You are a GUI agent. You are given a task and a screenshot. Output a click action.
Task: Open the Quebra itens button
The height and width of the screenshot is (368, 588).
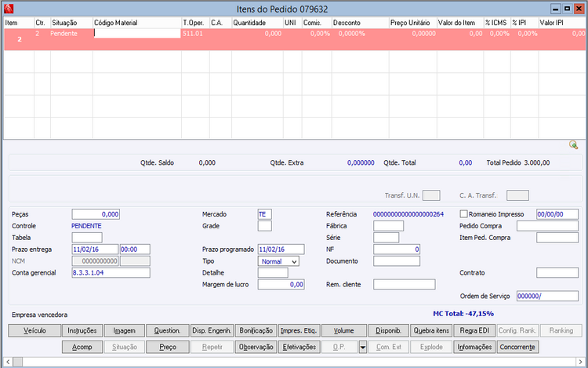[x=431, y=330]
